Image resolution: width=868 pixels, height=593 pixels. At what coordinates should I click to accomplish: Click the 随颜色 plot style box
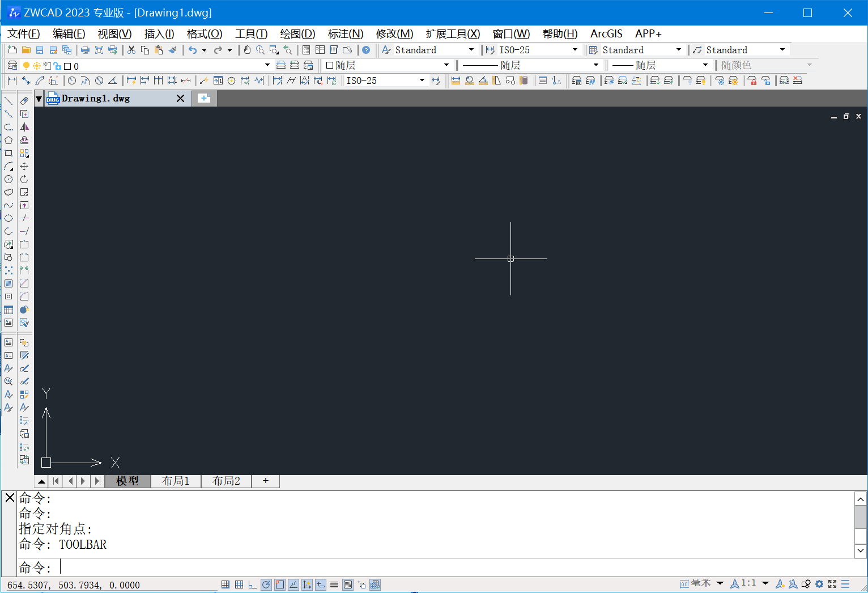pos(765,65)
